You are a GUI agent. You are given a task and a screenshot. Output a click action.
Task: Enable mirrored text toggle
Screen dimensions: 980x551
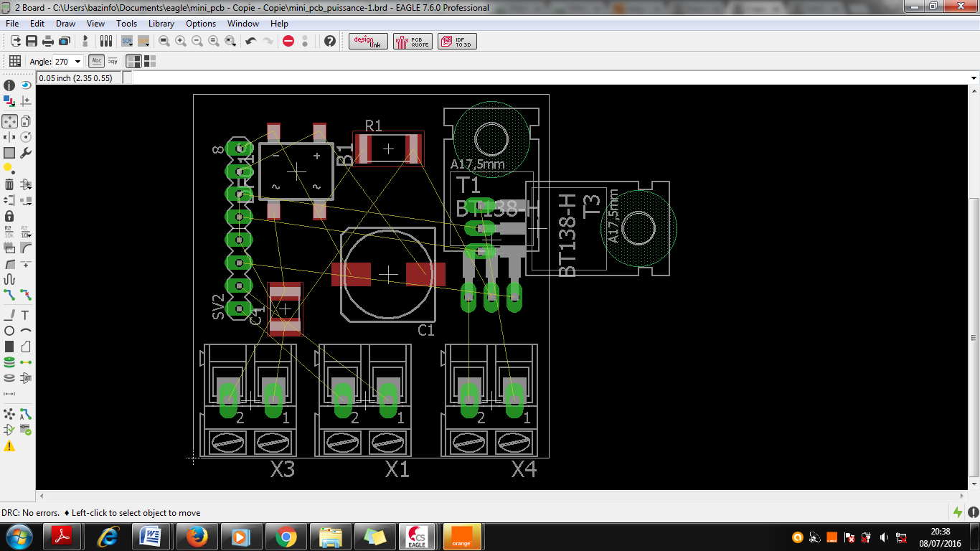[x=113, y=62]
